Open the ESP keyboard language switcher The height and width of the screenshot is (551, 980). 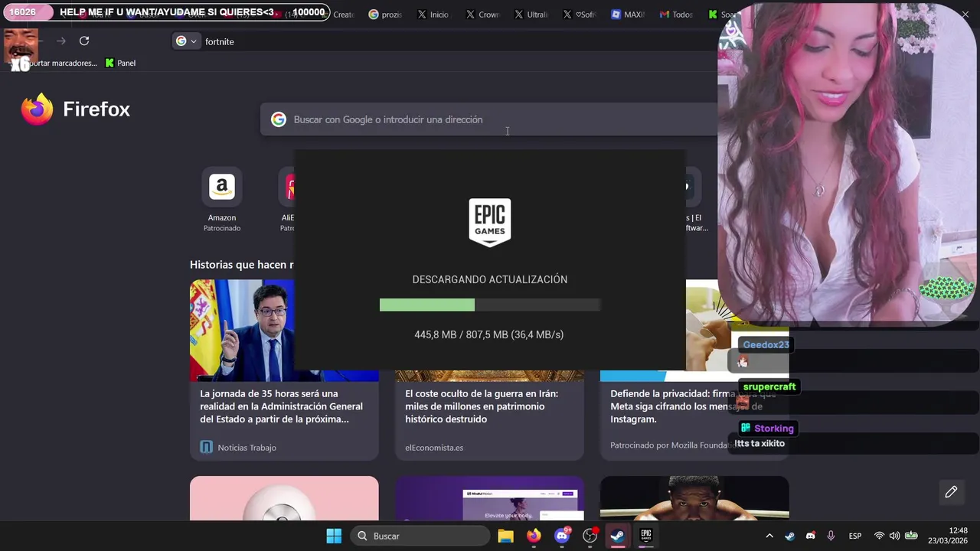pos(855,536)
